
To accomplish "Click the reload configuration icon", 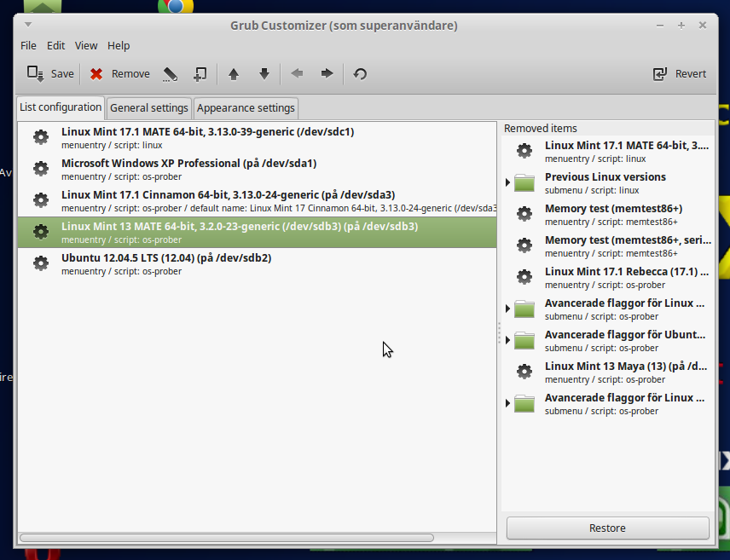I will [360, 73].
